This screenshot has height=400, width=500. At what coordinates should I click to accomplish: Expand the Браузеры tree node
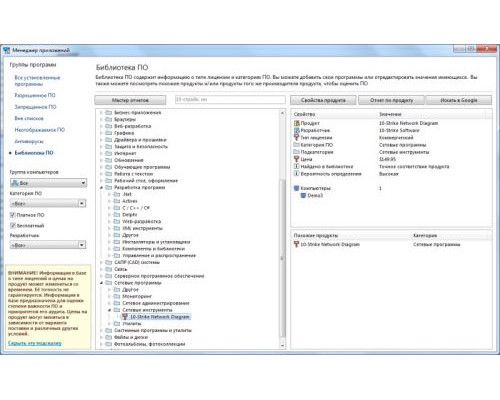[101, 119]
